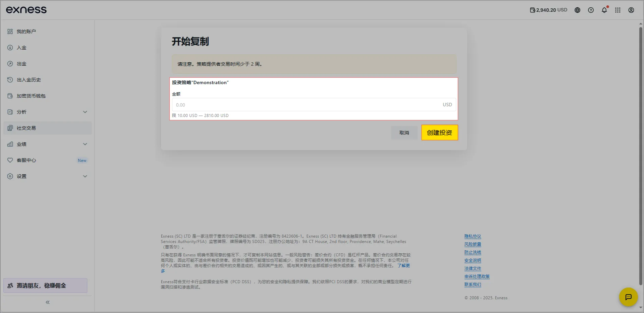Click the 邀请朋友 people icon

pyautogui.click(x=10, y=286)
